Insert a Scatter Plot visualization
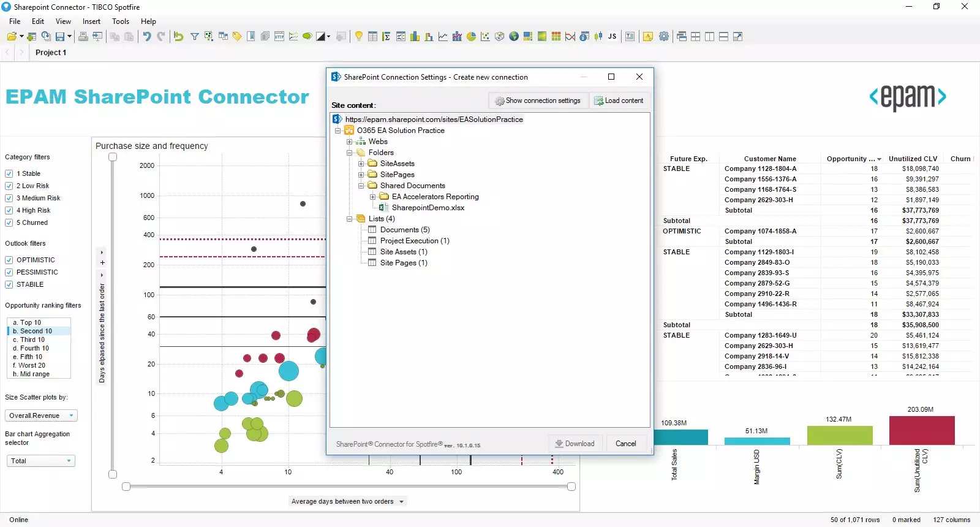980x527 pixels. 485,37
